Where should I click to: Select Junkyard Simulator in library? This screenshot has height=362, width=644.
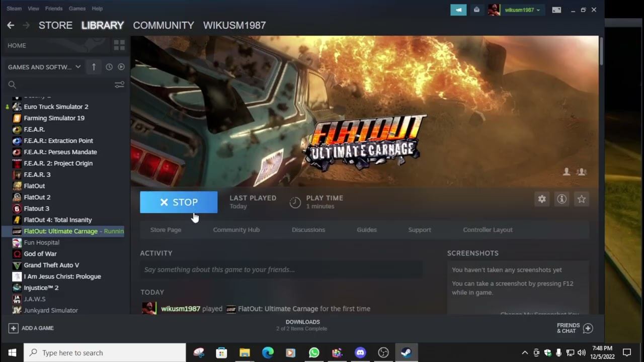tap(51, 310)
